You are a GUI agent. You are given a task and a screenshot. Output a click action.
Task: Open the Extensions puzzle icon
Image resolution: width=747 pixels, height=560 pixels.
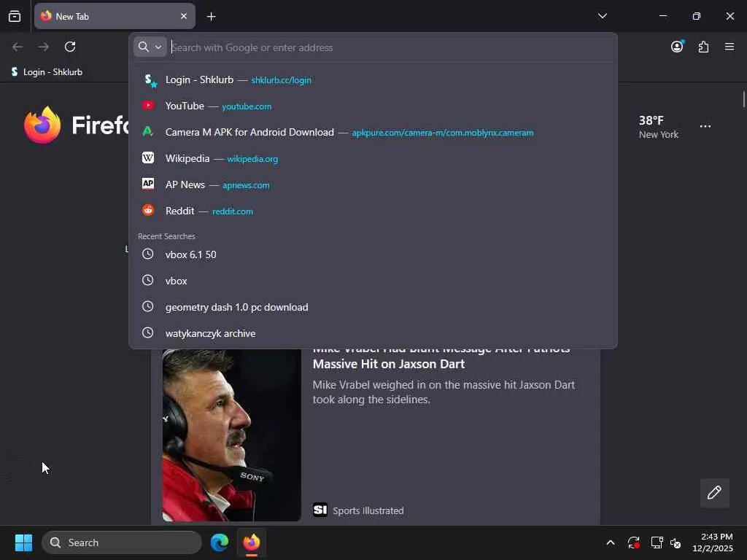point(704,47)
